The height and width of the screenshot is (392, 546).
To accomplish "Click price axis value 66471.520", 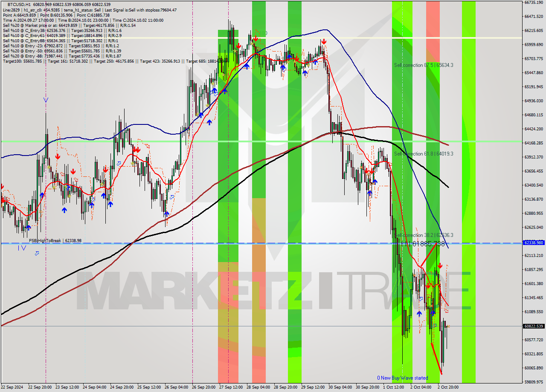I will tap(533, 17).
